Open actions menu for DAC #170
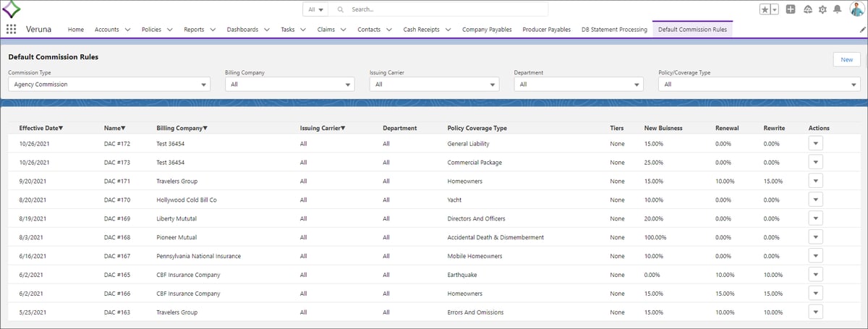 (x=815, y=200)
